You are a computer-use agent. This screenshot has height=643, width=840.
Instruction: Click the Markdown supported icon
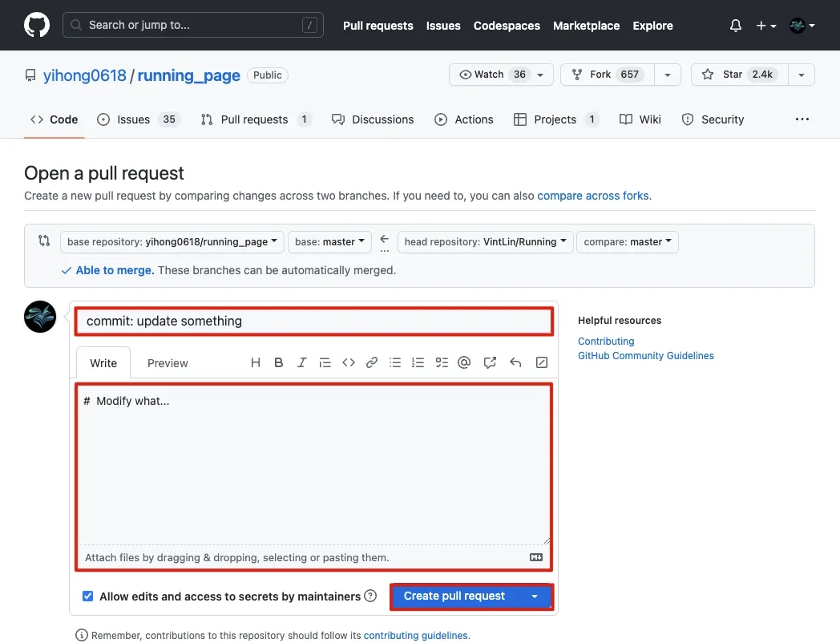[536, 557]
